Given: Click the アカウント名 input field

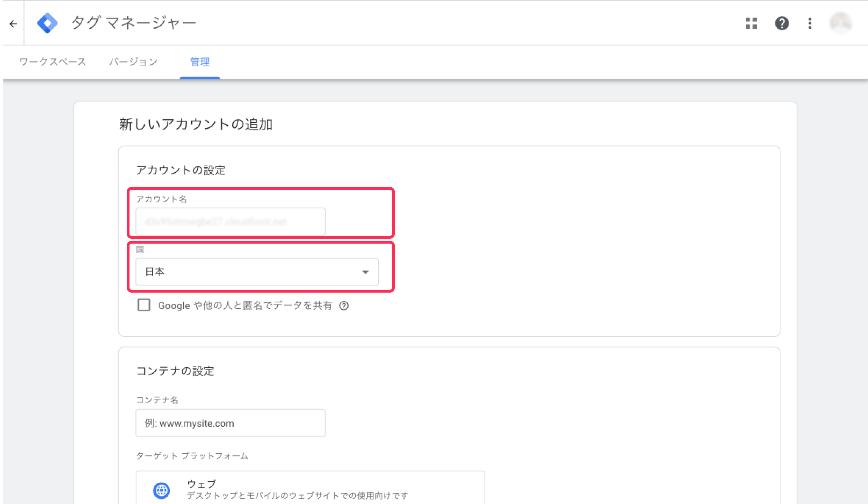Looking at the screenshot, I should [230, 222].
